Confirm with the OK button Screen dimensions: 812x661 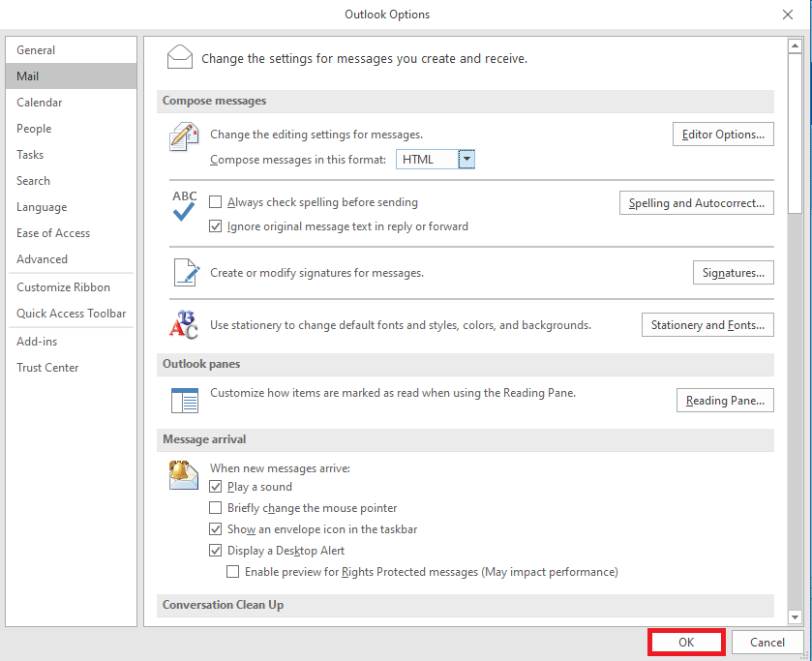(x=686, y=643)
